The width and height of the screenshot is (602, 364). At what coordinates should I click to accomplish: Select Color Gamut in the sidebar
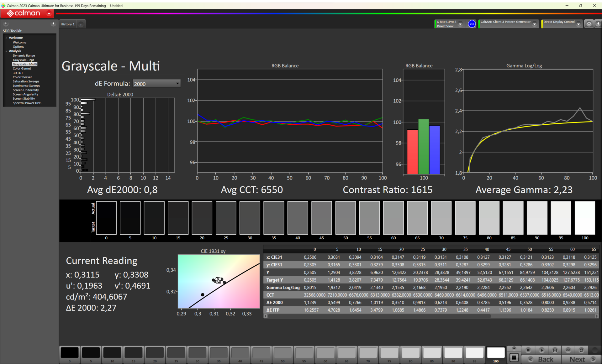pyautogui.click(x=22, y=68)
